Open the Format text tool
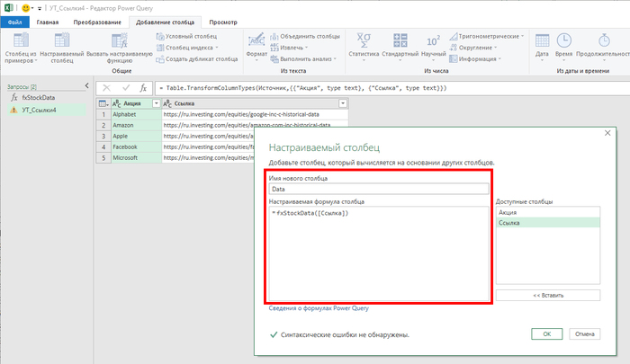630x364 pixels. [x=256, y=41]
